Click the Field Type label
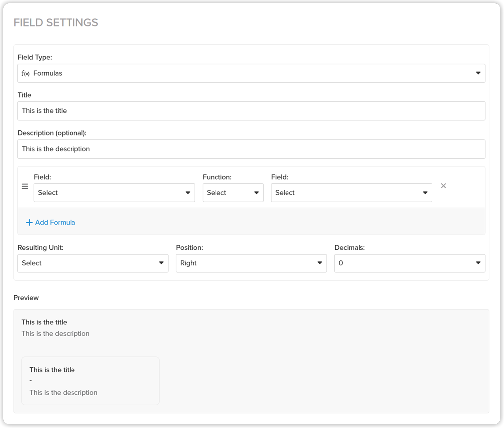504x428 pixels. (x=35, y=57)
